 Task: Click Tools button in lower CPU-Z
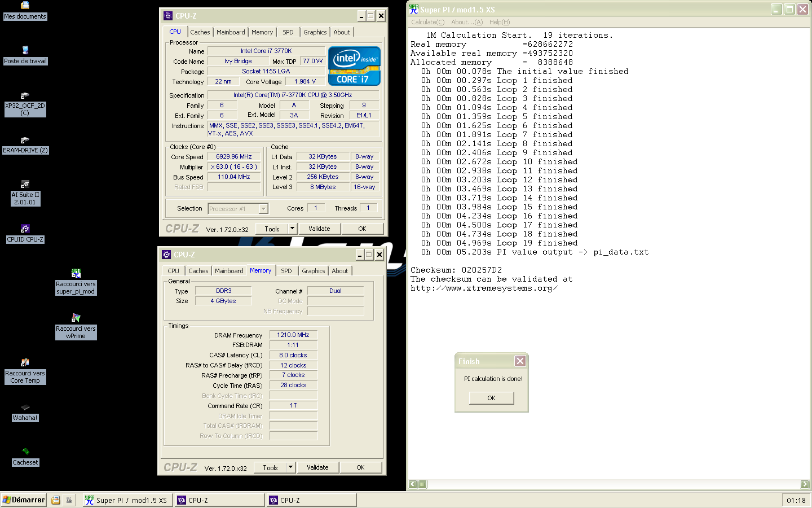click(271, 467)
